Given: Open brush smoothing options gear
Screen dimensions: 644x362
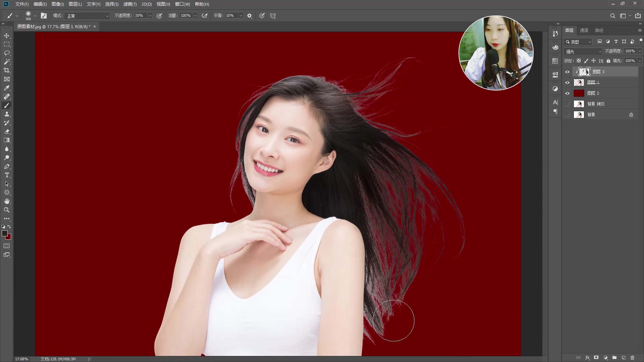Looking at the screenshot, I should 250,16.
